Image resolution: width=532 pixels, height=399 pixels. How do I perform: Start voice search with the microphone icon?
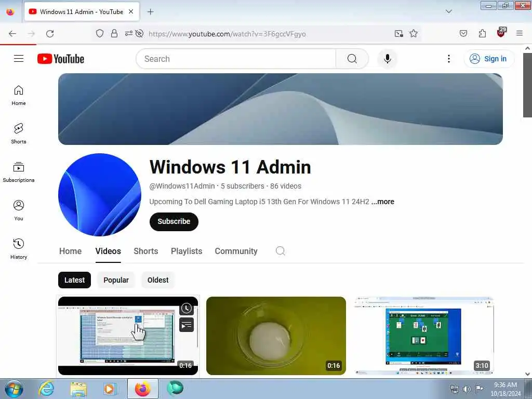(387, 59)
